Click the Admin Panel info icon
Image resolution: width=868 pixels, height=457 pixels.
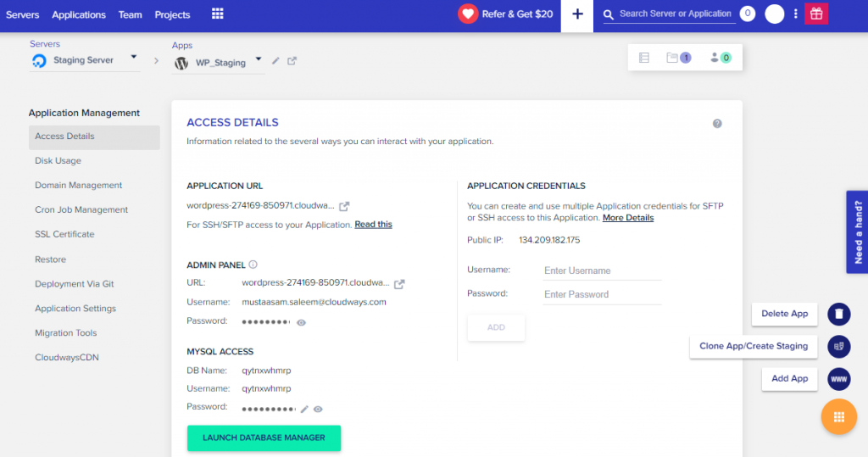tap(253, 265)
